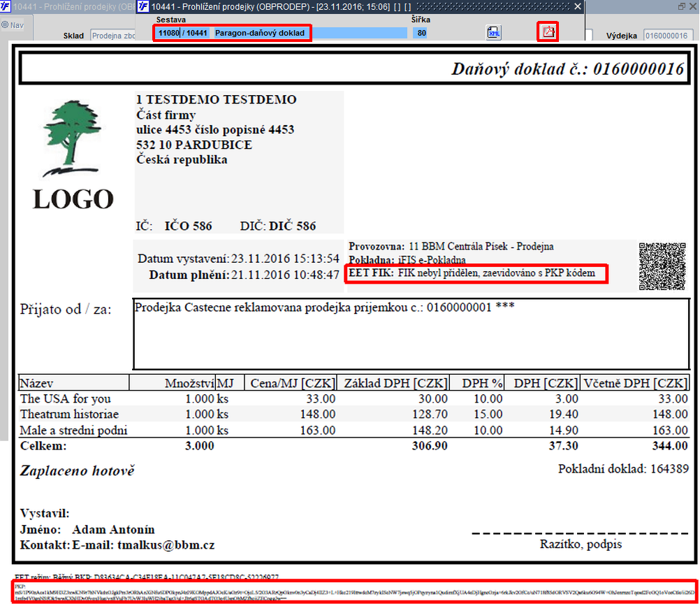Click the Celkem base total 306.90

tap(430, 446)
